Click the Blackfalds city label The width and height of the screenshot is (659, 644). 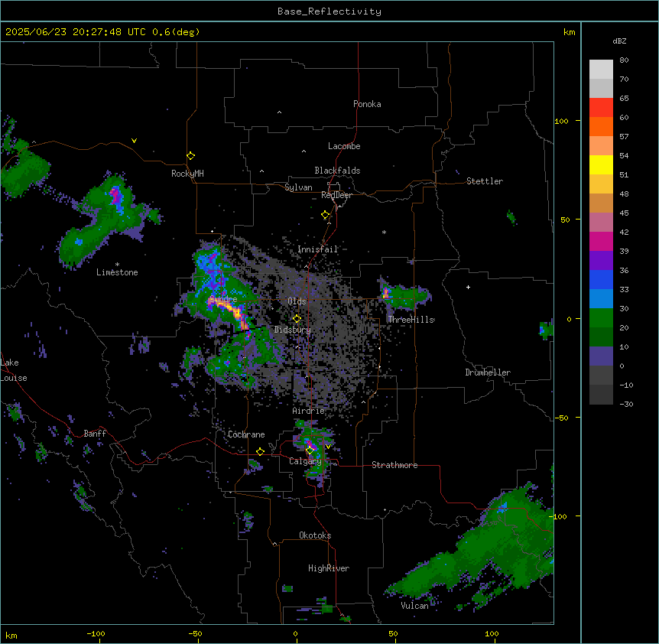[x=337, y=171]
